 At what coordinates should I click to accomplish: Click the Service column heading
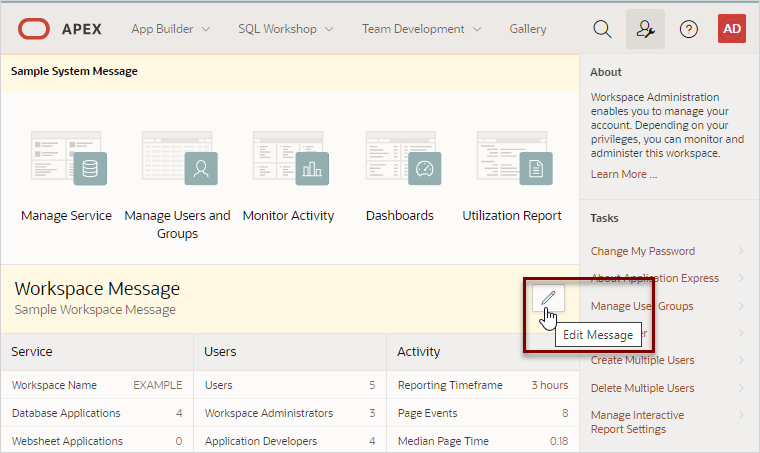pyautogui.click(x=32, y=352)
